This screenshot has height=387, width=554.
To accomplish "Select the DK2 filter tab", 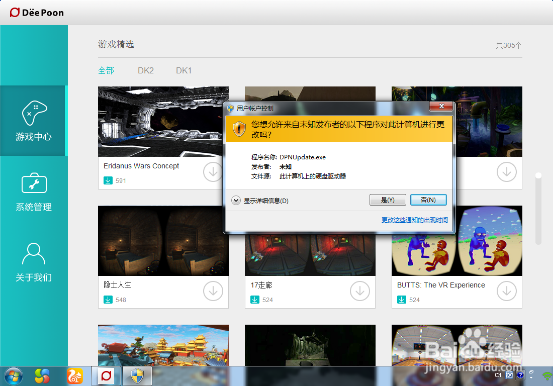I will (146, 70).
